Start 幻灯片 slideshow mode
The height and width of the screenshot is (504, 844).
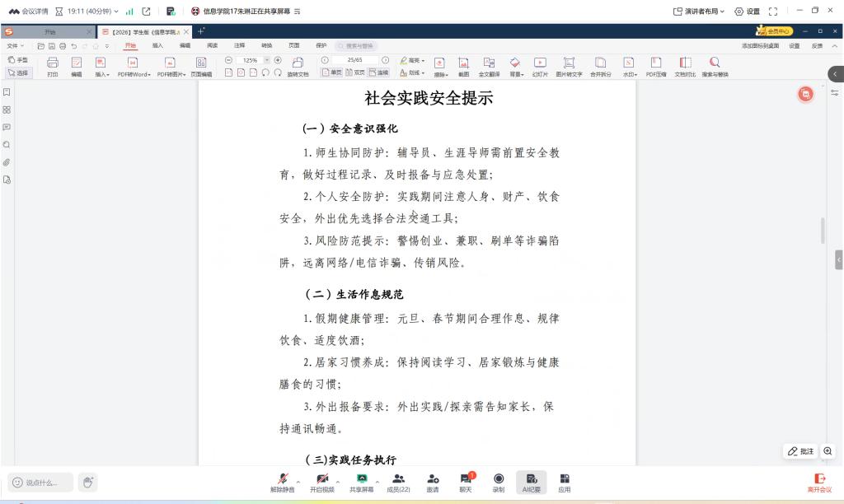click(x=540, y=66)
